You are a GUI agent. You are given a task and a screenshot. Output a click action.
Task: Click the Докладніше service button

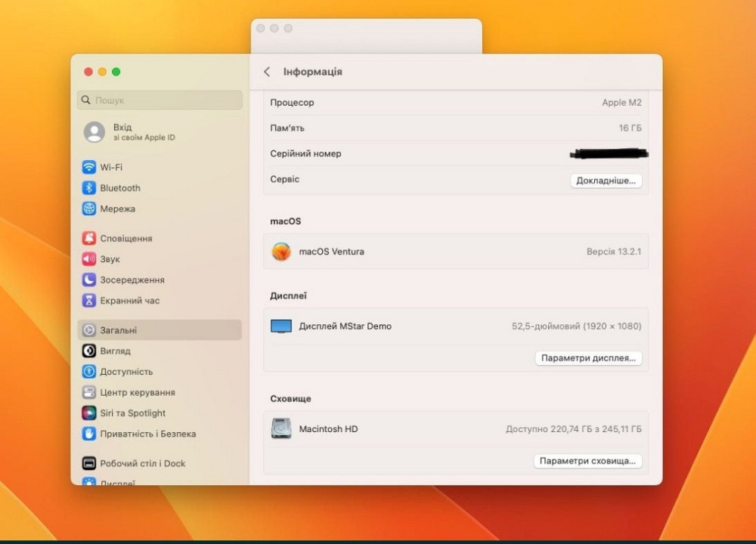tap(606, 181)
